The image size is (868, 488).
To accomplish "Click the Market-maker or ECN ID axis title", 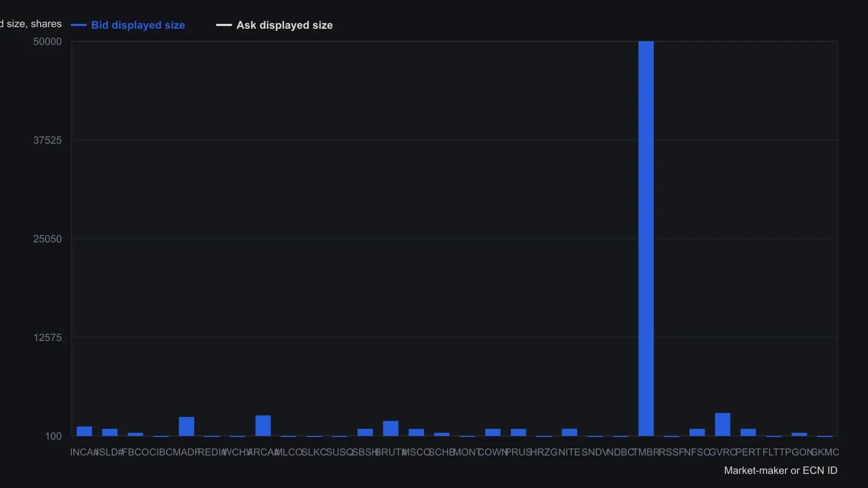I will [781, 471].
